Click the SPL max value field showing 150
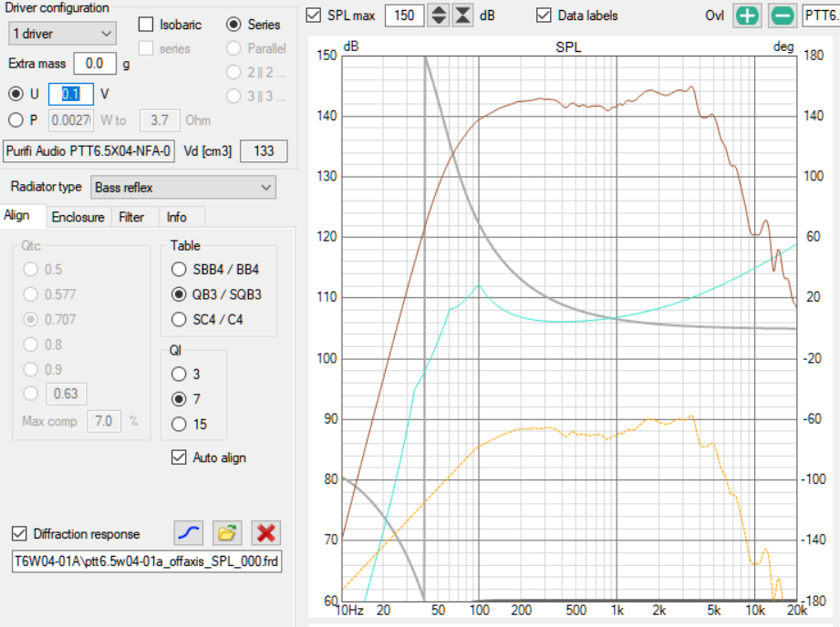 tap(404, 15)
